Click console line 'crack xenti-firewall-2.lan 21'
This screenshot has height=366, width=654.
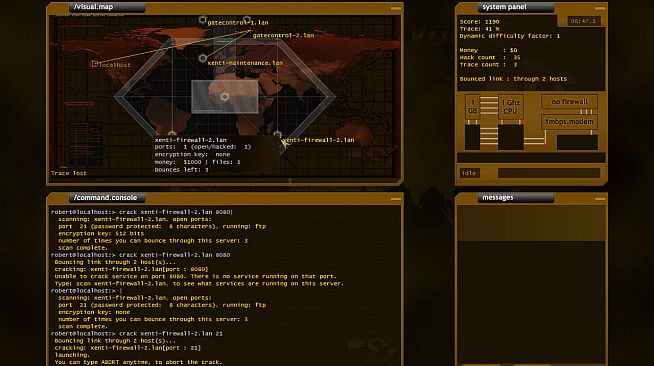(171, 333)
